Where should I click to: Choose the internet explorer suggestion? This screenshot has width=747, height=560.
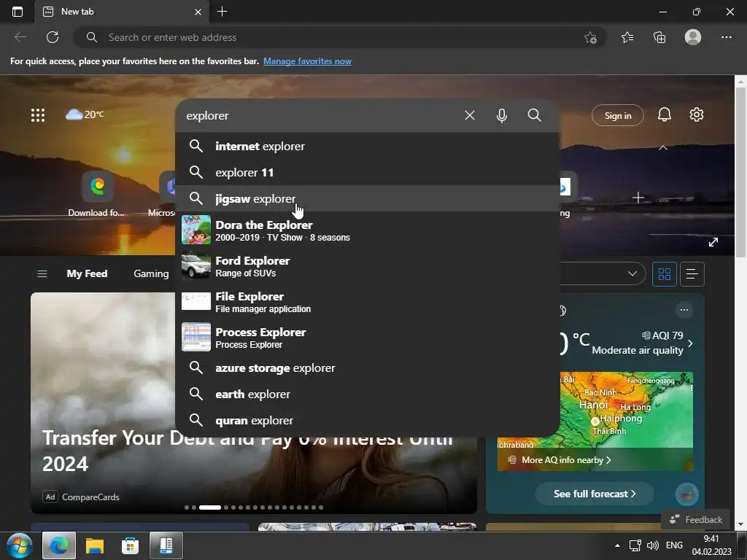tap(368, 146)
